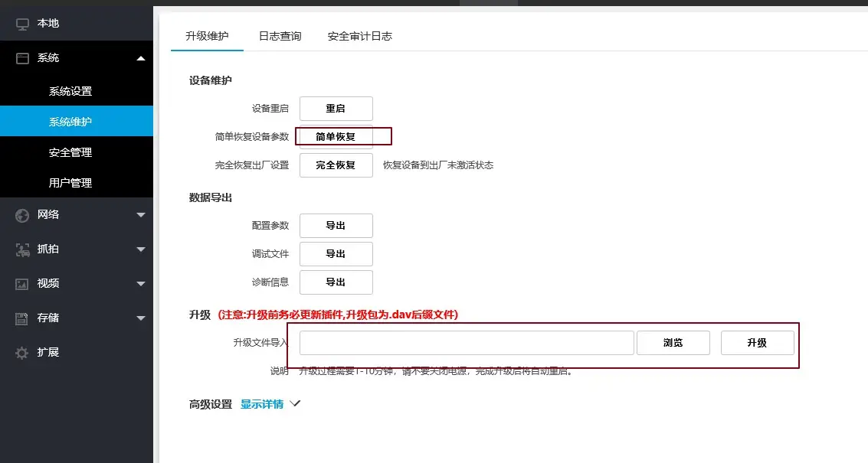Switch to the 日志查询 tab
This screenshot has height=463, width=868.
click(280, 36)
